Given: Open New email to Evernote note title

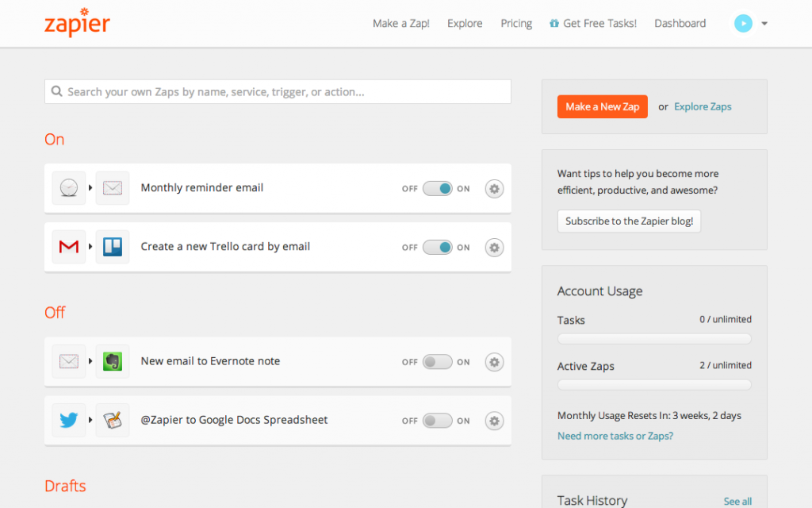Looking at the screenshot, I should click(210, 361).
